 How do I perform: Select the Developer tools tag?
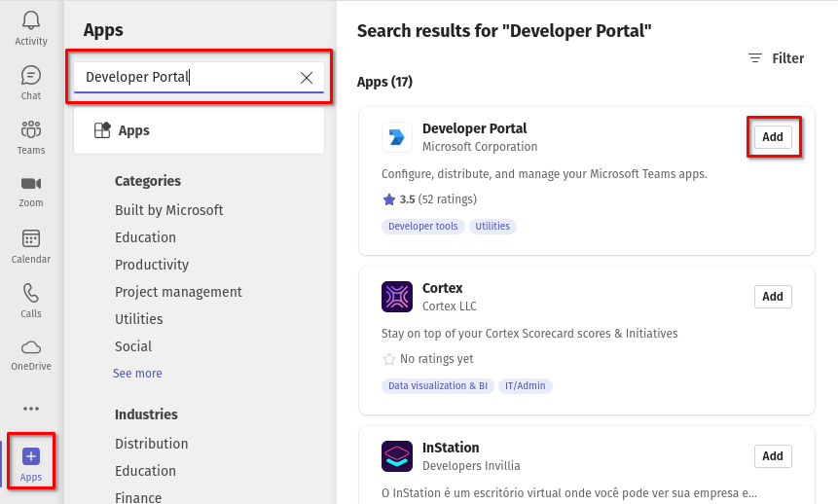coord(422,226)
